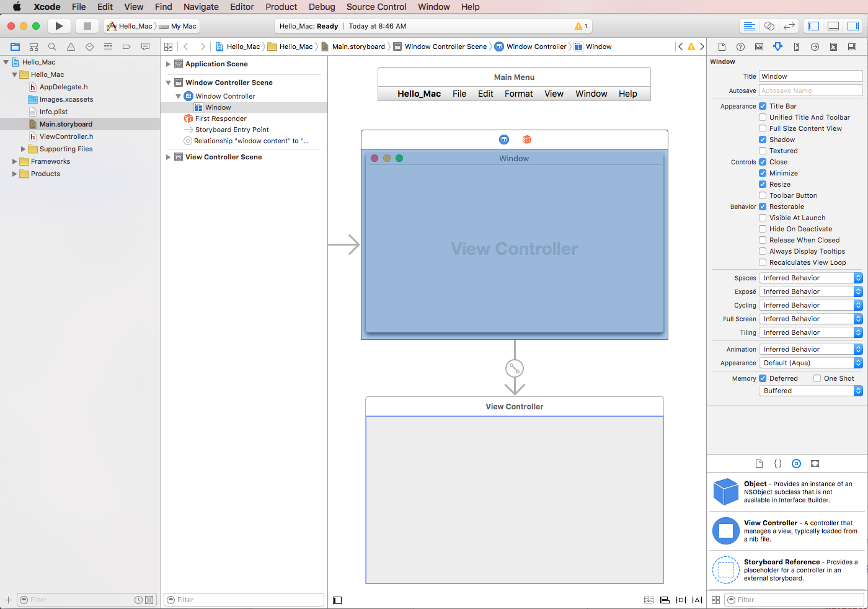Switch to the Size inspector
This screenshot has width=868, height=609.
[796, 47]
